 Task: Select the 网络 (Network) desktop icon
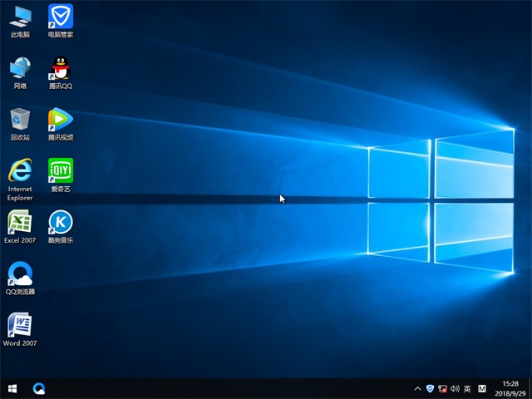click(x=20, y=68)
